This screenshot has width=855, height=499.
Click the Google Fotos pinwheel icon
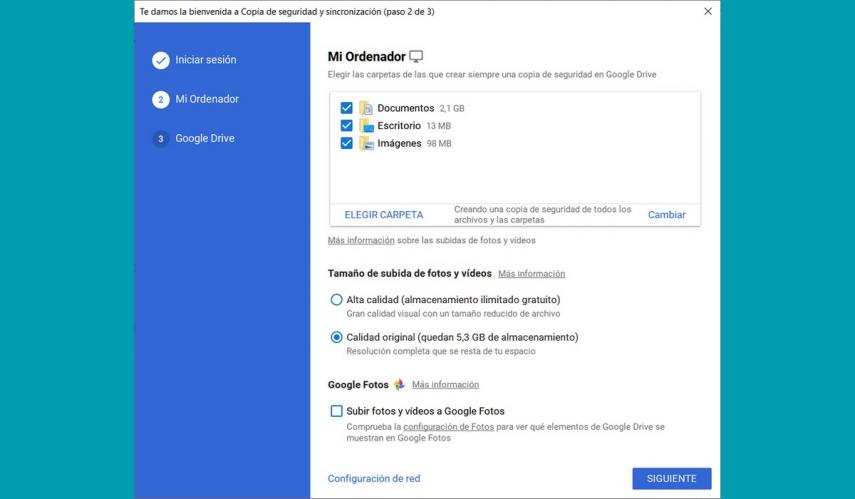[399, 384]
